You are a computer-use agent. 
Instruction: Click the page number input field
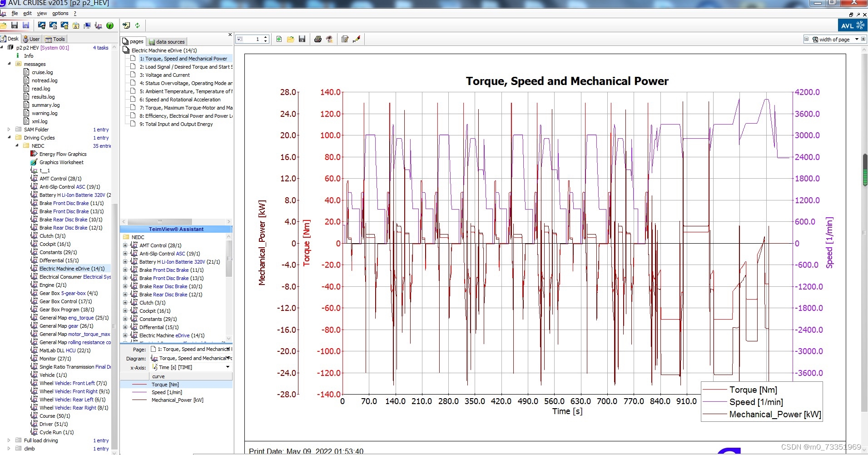pyautogui.click(x=253, y=39)
